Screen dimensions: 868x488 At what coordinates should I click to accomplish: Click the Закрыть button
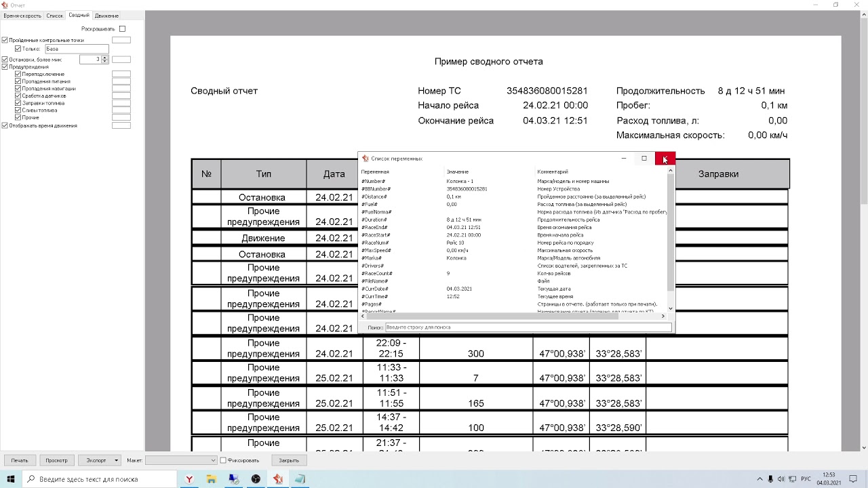[289, 461]
